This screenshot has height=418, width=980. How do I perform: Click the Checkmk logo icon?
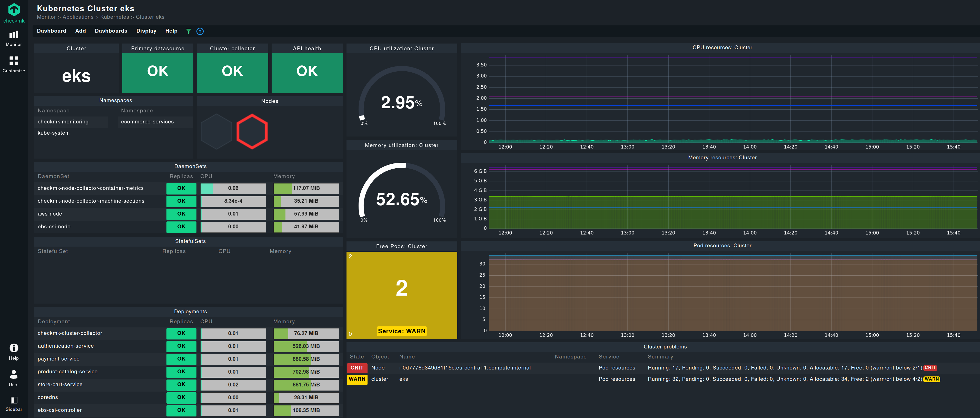(x=14, y=13)
